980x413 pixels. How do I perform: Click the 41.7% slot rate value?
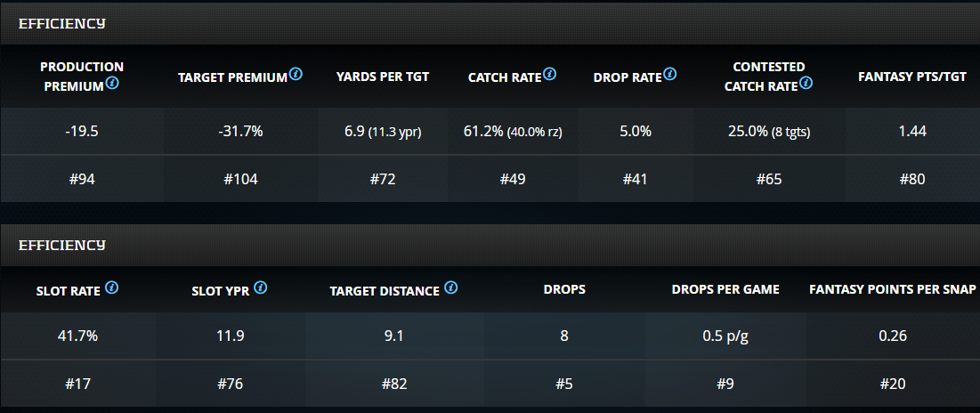pyautogui.click(x=77, y=336)
